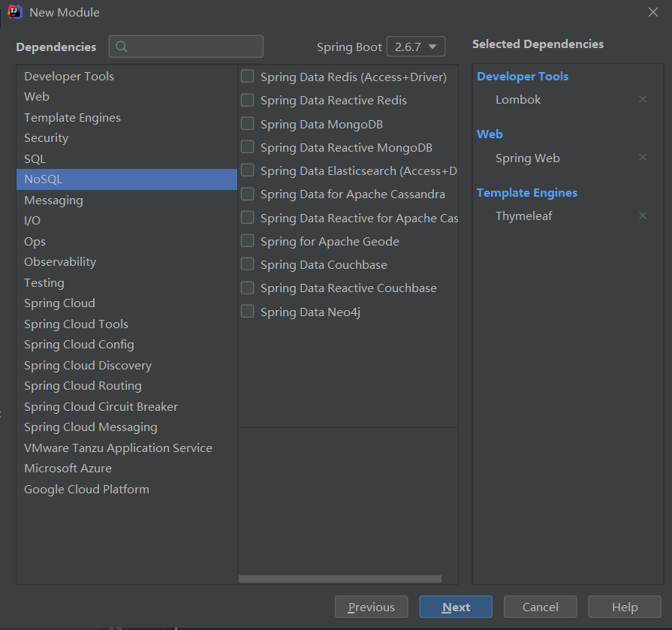Viewport: 672px width, 630px height.
Task: Select the highlighted NoSQL category
Action: tap(126, 179)
